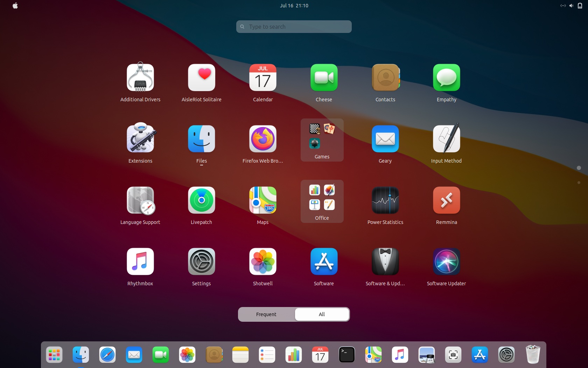The width and height of the screenshot is (588, 368).
Task: Open System Preferences gear in dock
Action: click(506, 355)
